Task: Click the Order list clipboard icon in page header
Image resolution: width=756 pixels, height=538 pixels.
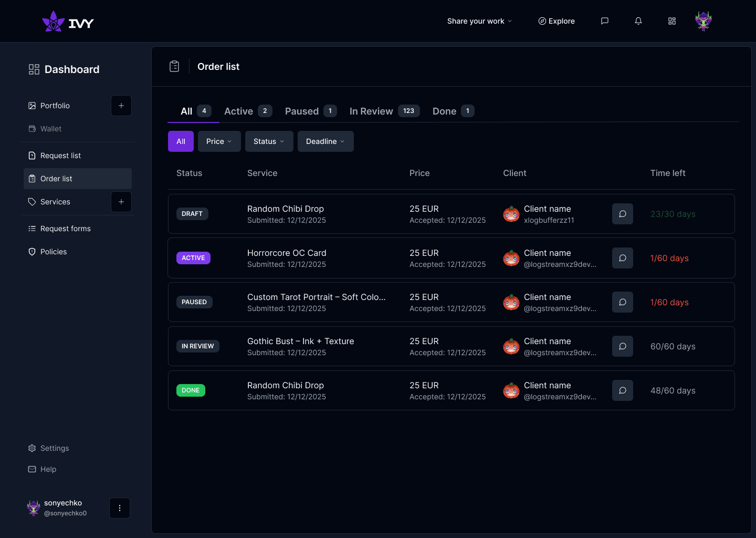Action: tap(174, 66)
